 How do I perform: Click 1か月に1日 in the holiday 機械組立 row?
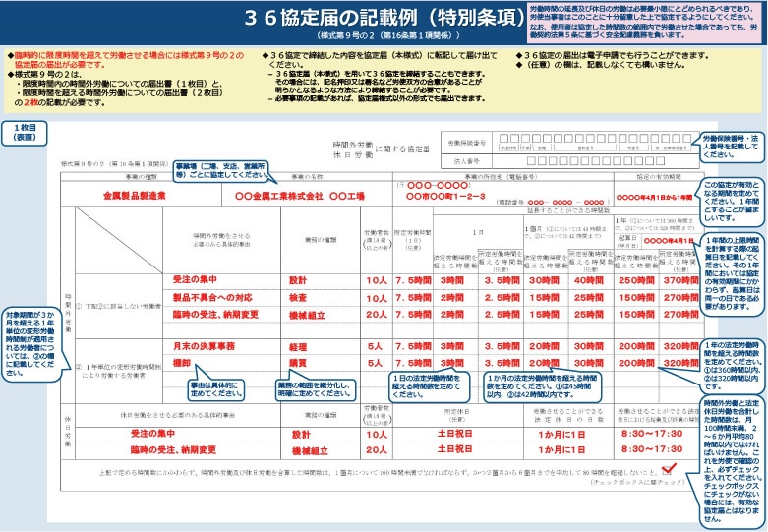coord(561,449)
